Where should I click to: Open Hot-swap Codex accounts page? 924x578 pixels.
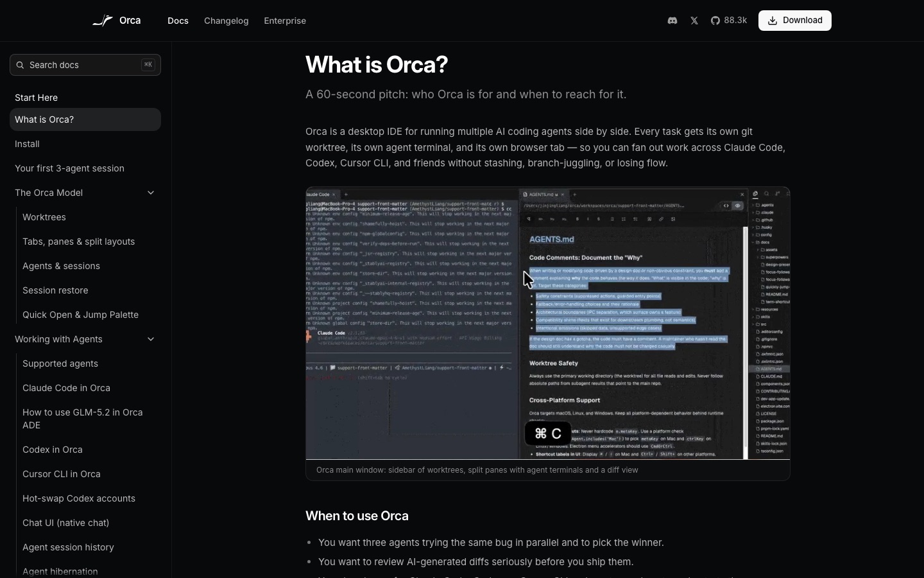tap(79, 498)
